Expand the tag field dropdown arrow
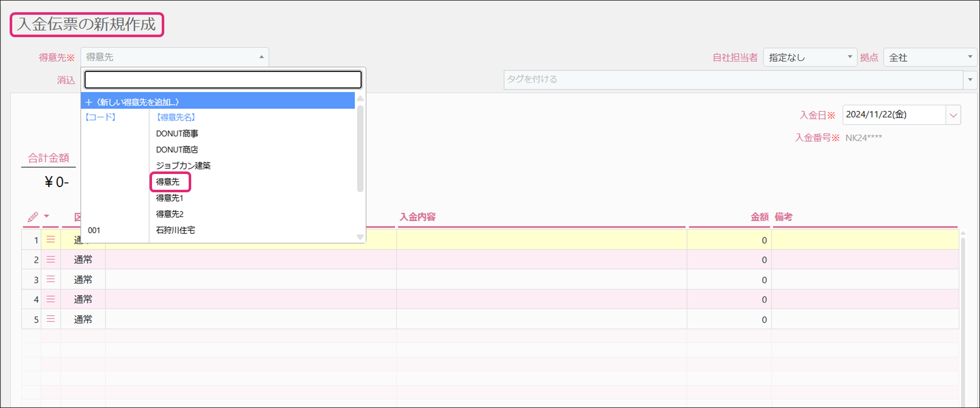The width and height of the screenshot is (980, 408). (x=970, y=80)
